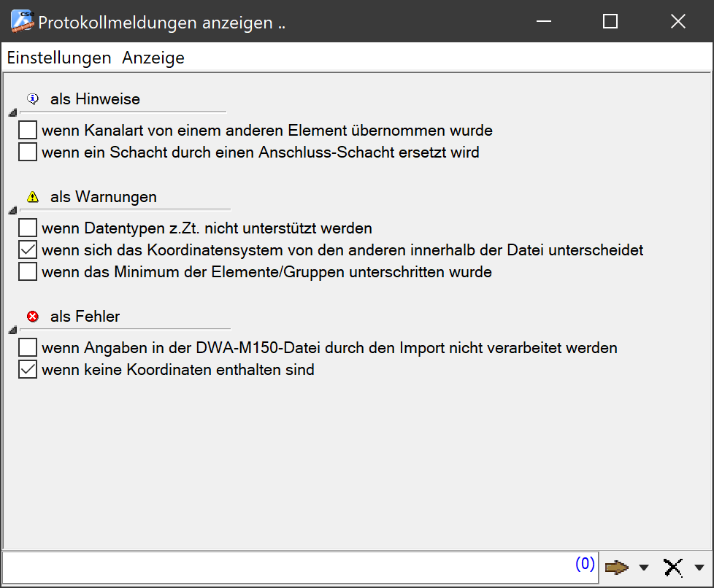The width and height of the screenshot is (714, 588).
Task: Uncheck the Koordinatensystem unterscheidet checkbox
Action: point(28,249)
